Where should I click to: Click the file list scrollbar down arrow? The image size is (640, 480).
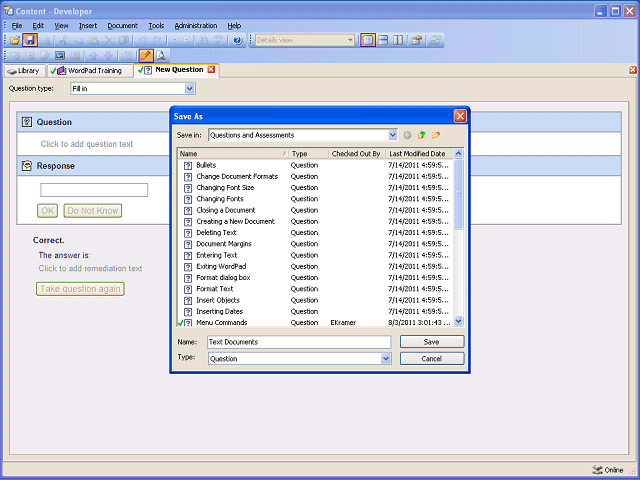(x=458, y=321)
